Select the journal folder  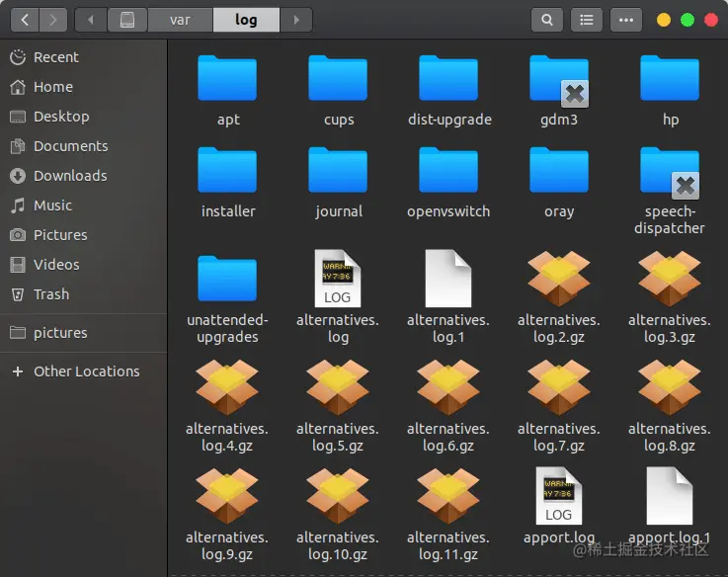(338, 183)
